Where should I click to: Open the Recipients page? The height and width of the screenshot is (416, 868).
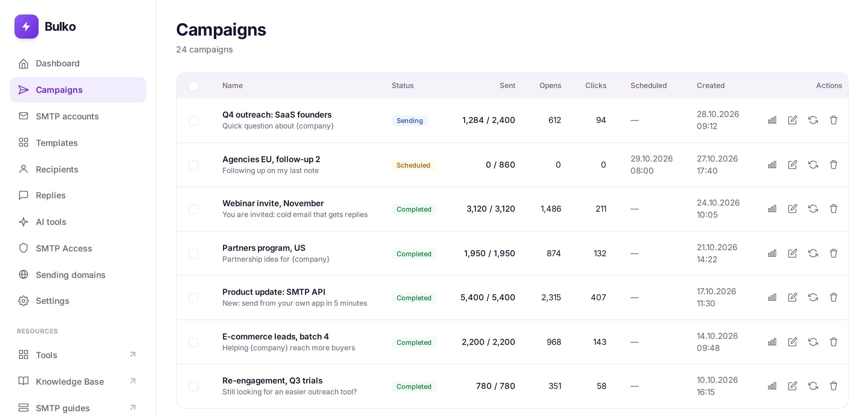[78, 169]
